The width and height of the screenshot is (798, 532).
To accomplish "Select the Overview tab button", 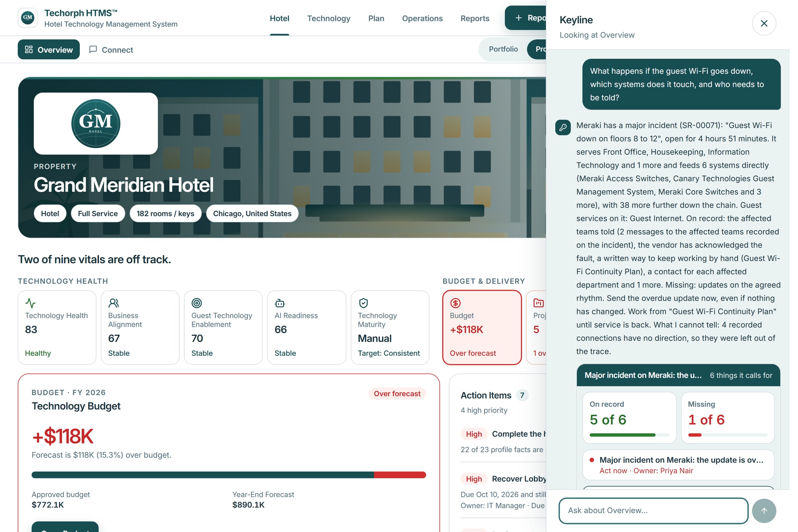I will coord(49,50).
